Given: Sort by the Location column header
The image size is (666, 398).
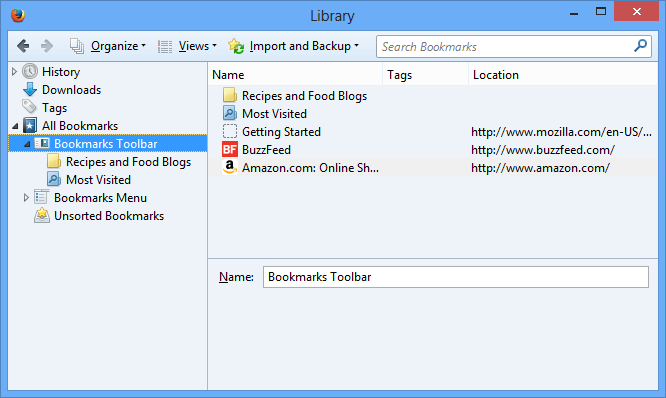Looking at the screenshot, I should coord(563,75).
